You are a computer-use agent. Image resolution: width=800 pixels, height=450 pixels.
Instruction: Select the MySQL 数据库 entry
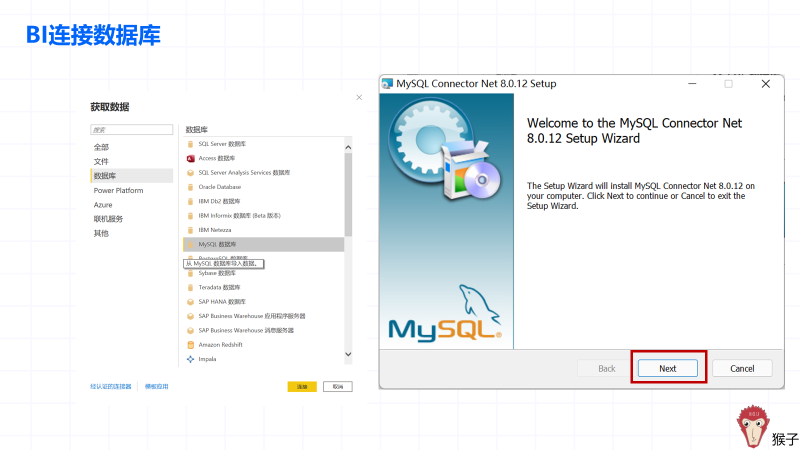[263, 244]
